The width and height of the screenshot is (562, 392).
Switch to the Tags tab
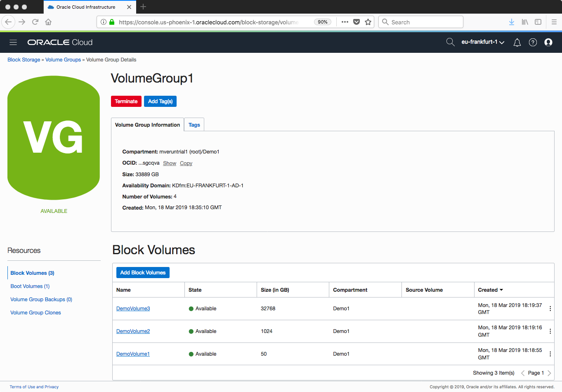tap(194, 125)
